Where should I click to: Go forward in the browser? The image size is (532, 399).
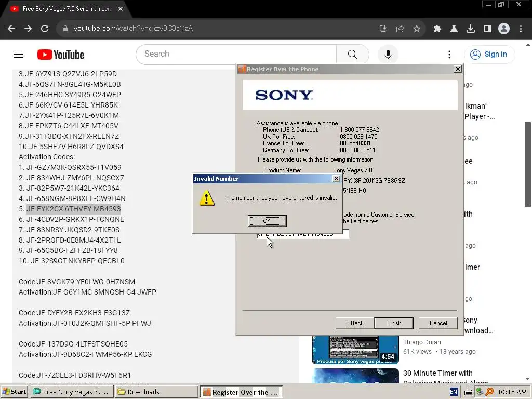click(28, 29)
